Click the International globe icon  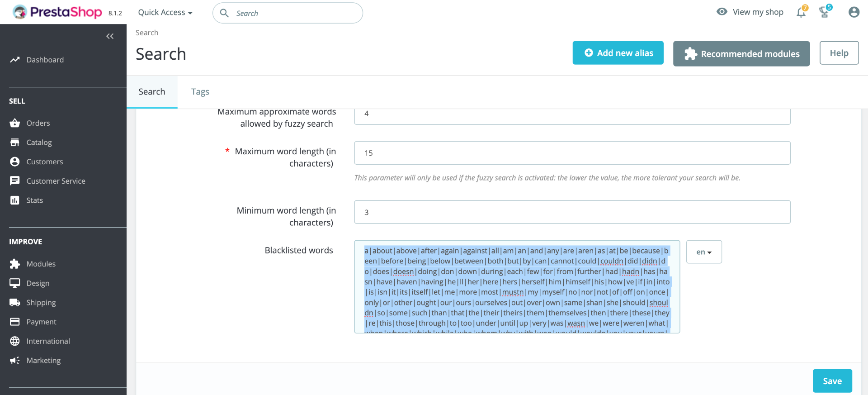(x=15, y=341)
